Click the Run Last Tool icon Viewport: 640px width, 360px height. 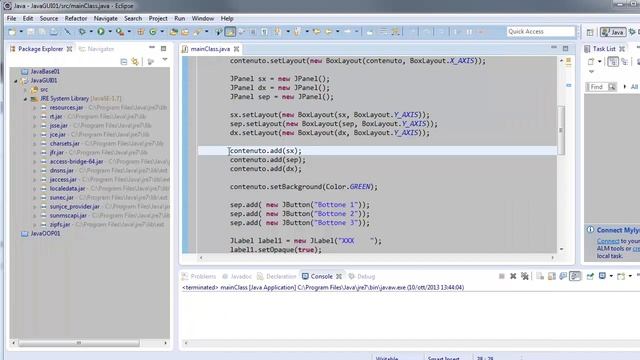coord(120,31)
